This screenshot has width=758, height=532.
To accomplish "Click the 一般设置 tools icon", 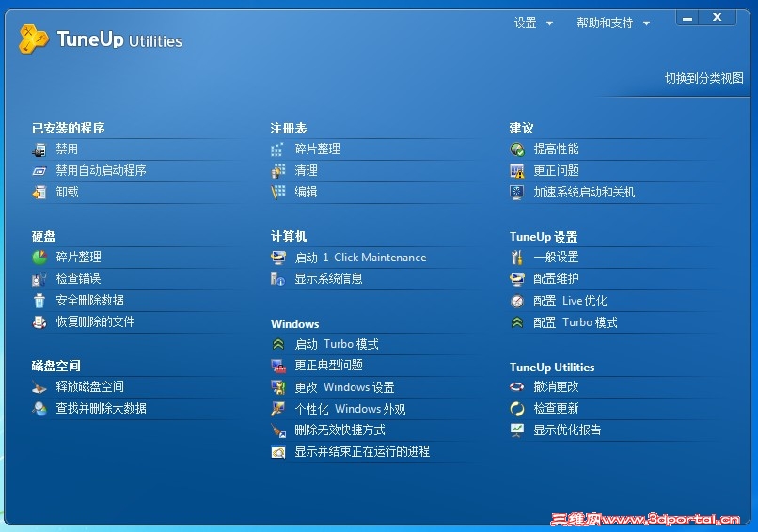I will (x=516, y=257).
